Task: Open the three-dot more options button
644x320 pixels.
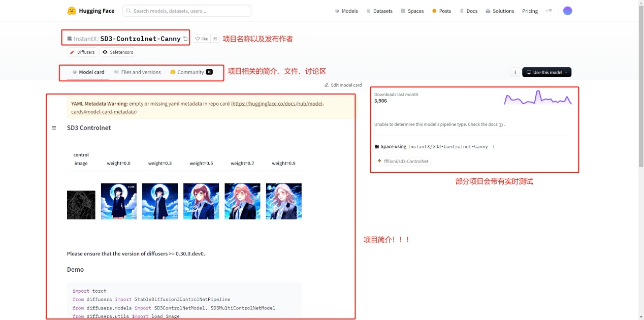Action: coord(515,72)
